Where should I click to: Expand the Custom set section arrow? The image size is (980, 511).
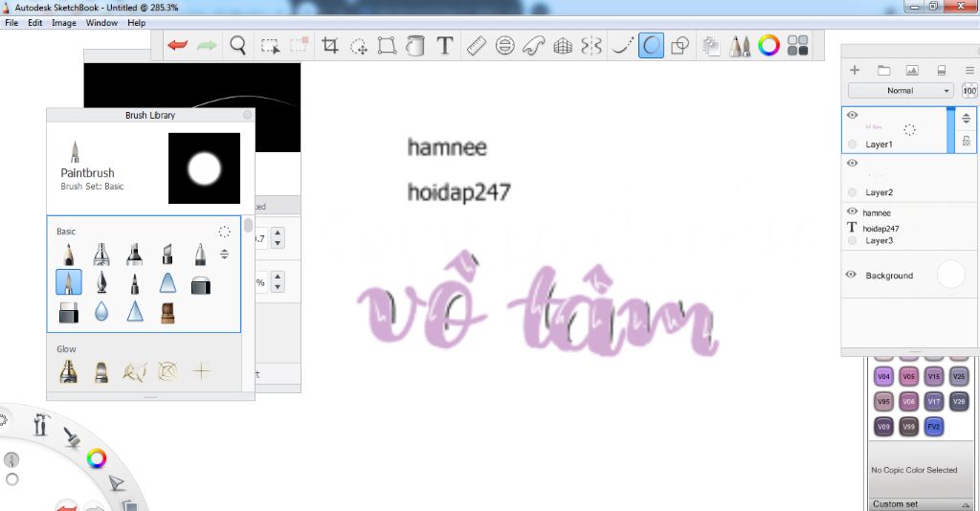click(x=966, y=504)
